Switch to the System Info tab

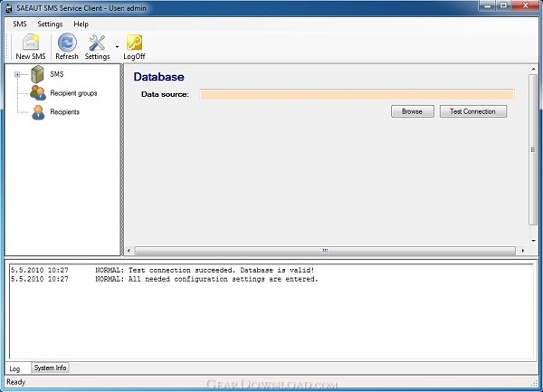[50, 368]
